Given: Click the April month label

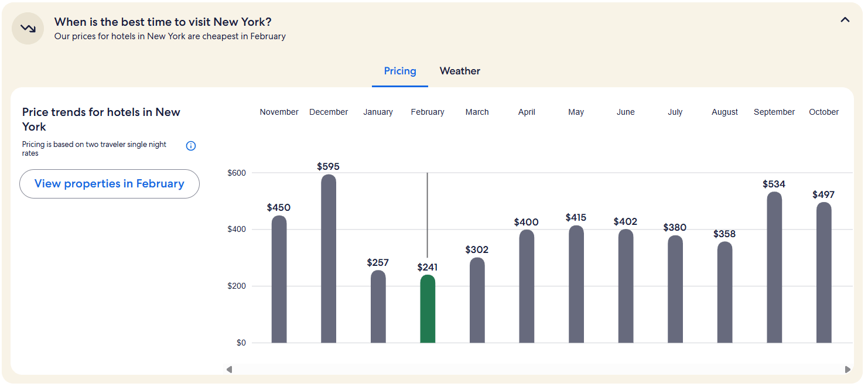Looking at the screenshot, I should (x=526, y=112).
